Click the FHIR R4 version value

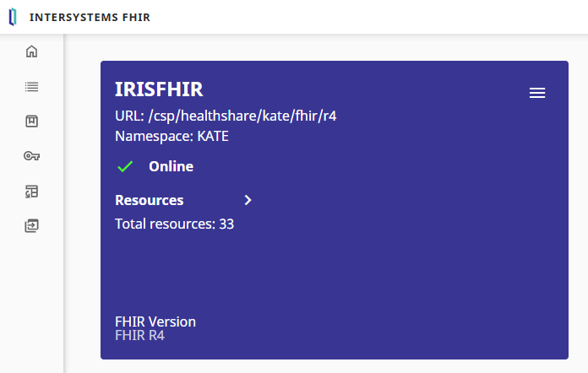point(139,335)
